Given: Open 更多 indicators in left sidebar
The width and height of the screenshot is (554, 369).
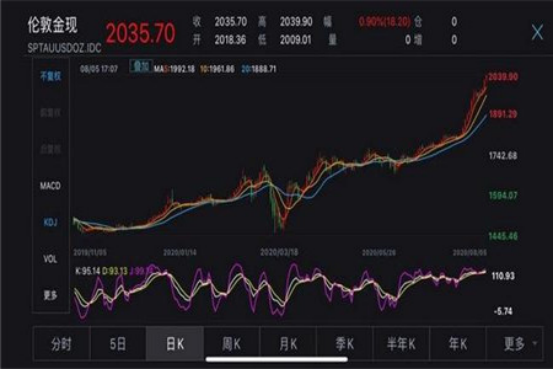Looking at the screenshot, I should click(x=50, y=295).
